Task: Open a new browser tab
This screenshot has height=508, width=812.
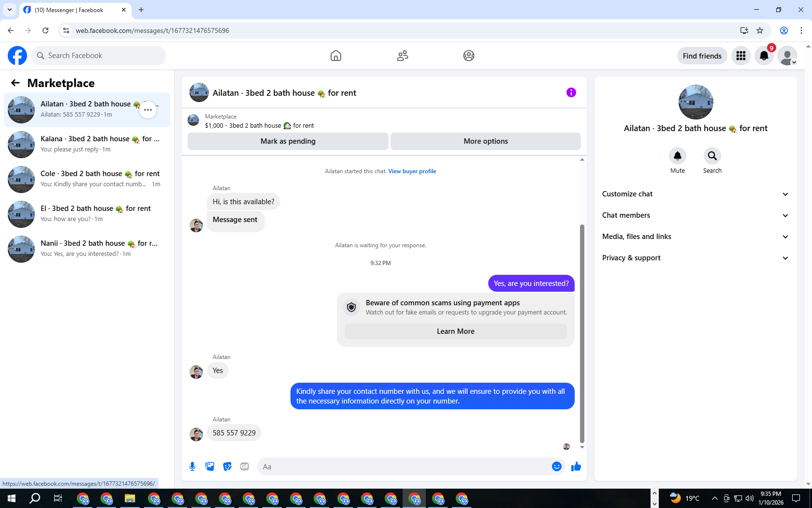Action: 141,10
